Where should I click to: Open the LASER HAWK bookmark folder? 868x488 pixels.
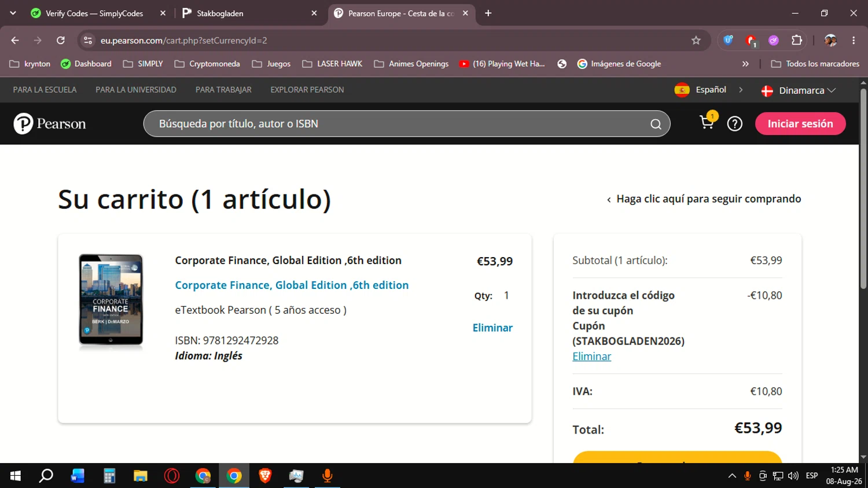[x=332, y=64]
